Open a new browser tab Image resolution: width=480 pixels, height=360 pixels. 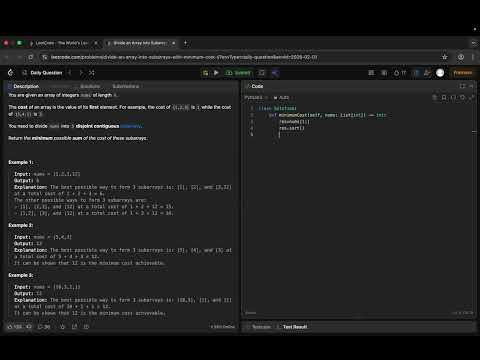(185, 43)
